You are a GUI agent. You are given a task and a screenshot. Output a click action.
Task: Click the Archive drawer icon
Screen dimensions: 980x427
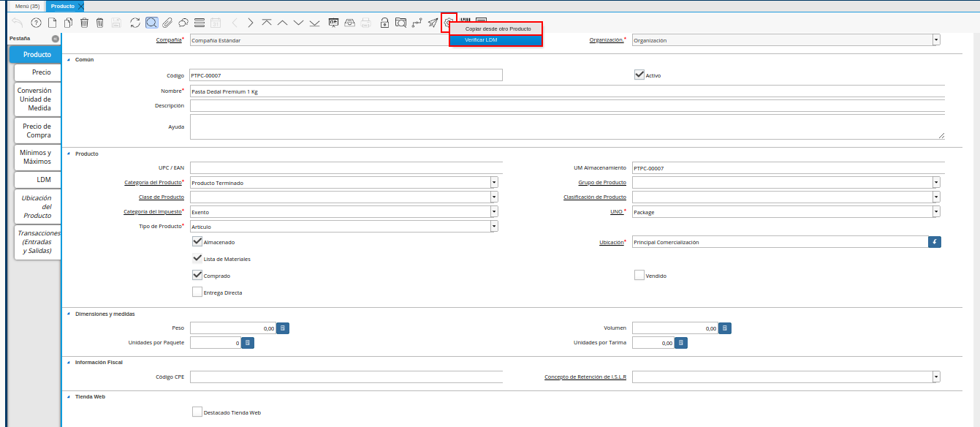click(349, 23)
